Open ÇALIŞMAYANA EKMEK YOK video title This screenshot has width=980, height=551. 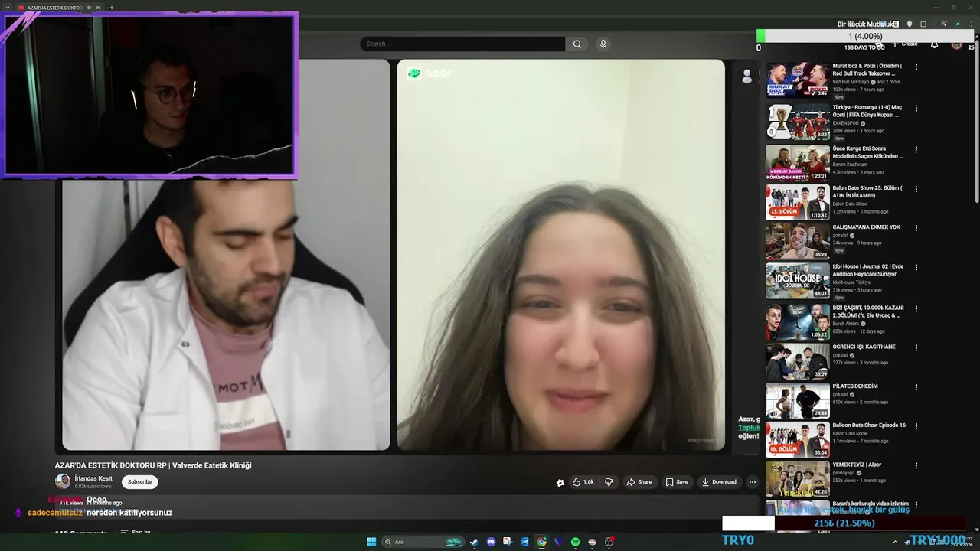point(866,227)
